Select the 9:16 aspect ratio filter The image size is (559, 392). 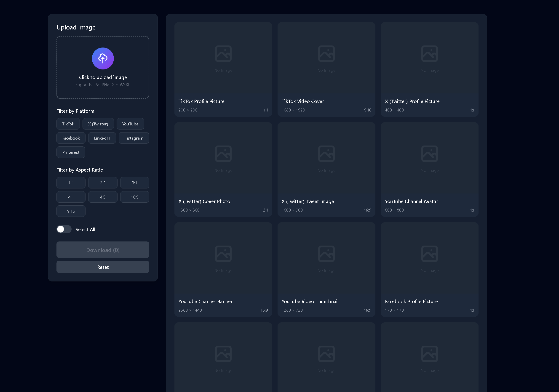pos(71,211)
